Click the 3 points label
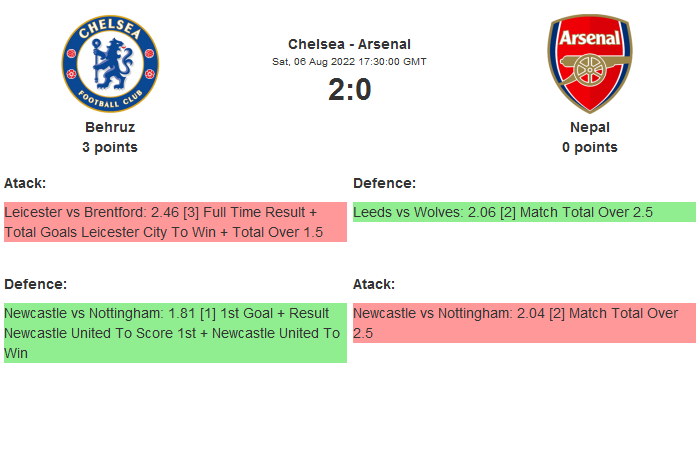 pyautogui.click(x=110, y=147)
